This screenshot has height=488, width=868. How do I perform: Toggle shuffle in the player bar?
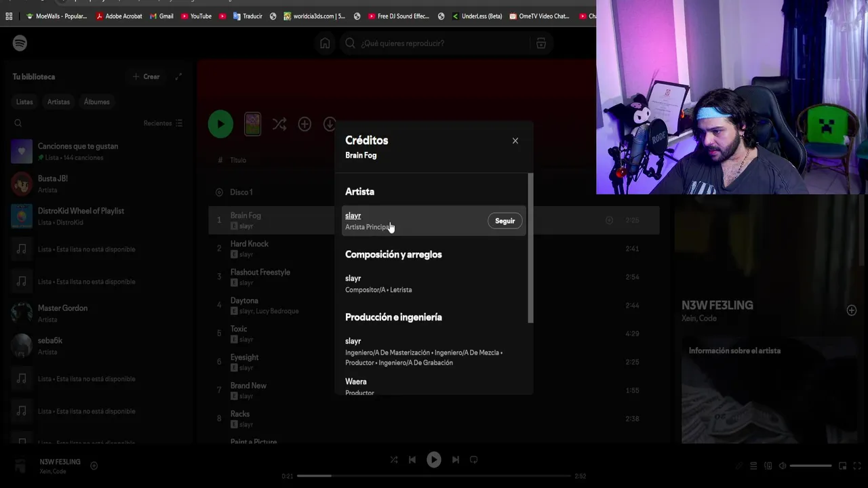click(x=394, y=460)
